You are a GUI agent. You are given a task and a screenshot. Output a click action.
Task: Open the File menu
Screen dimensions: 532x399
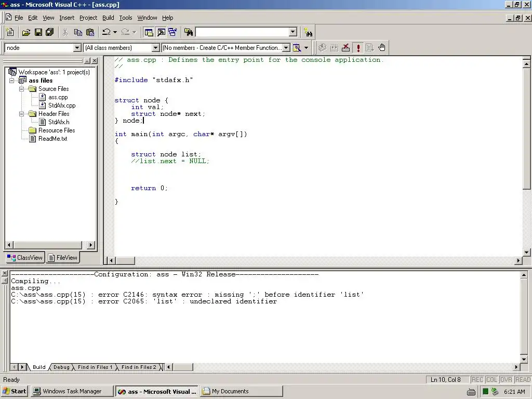point(19,18)
